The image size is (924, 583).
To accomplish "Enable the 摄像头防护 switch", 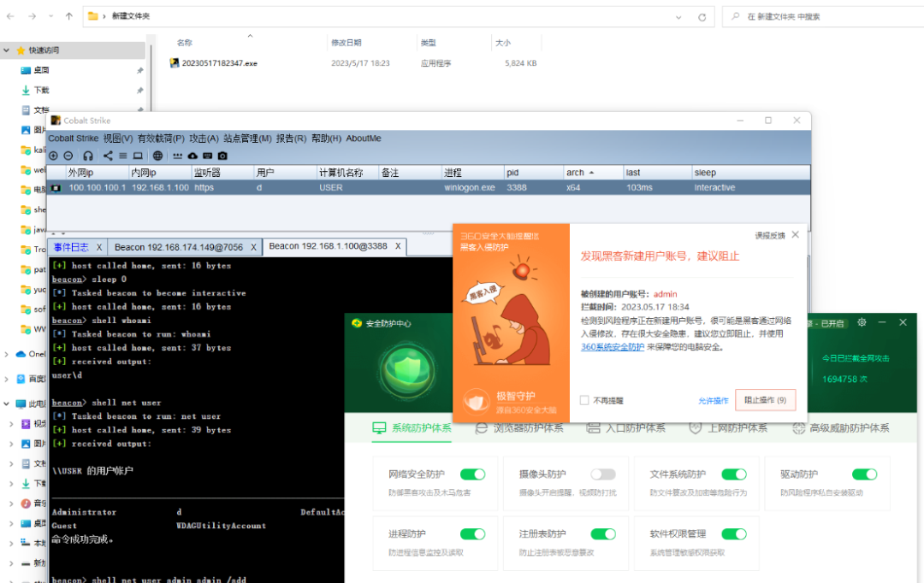I will coord(603,474).
